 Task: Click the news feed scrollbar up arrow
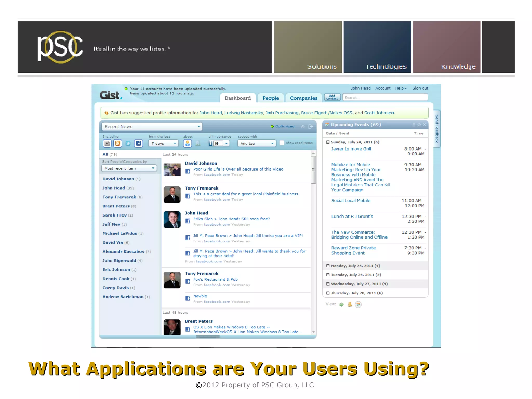point(314,153)
